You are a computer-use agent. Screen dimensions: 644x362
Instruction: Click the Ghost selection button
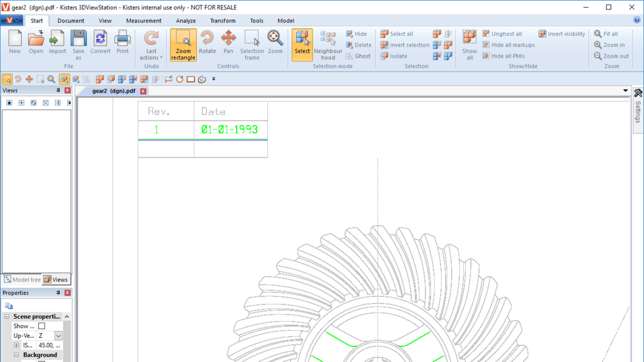358,56
